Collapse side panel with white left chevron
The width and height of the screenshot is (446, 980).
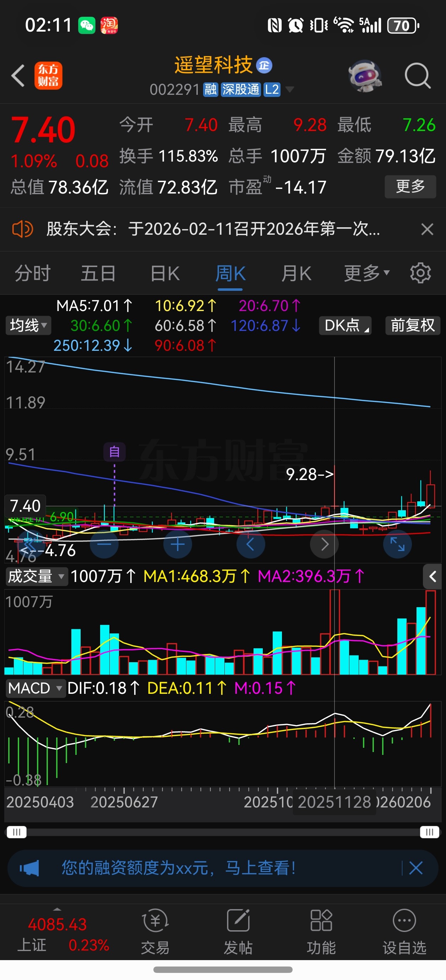pos(432,577)
